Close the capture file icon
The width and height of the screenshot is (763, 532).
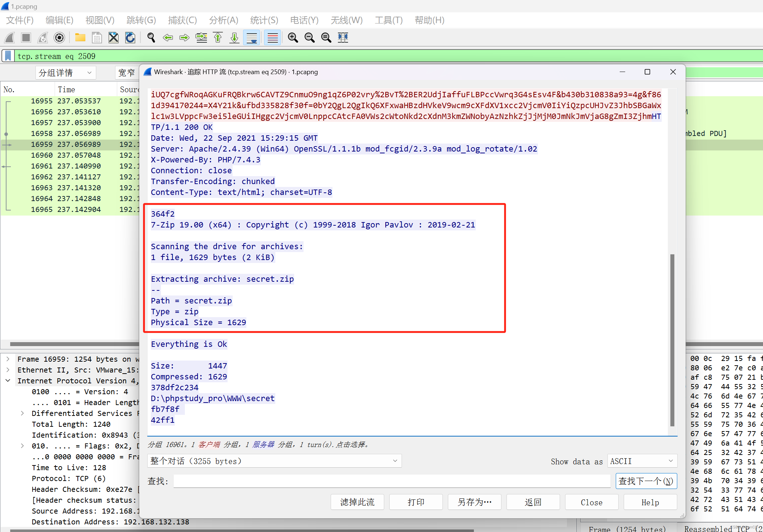click(x=114, y=38)
